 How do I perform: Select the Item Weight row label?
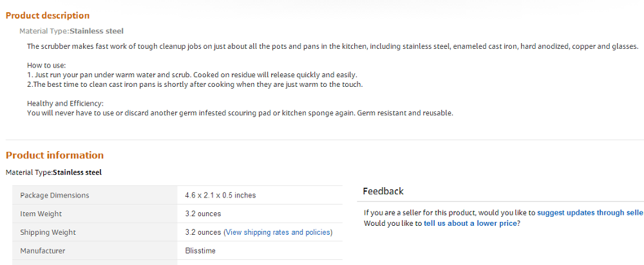pyautogui.click(x=41, y=214)
